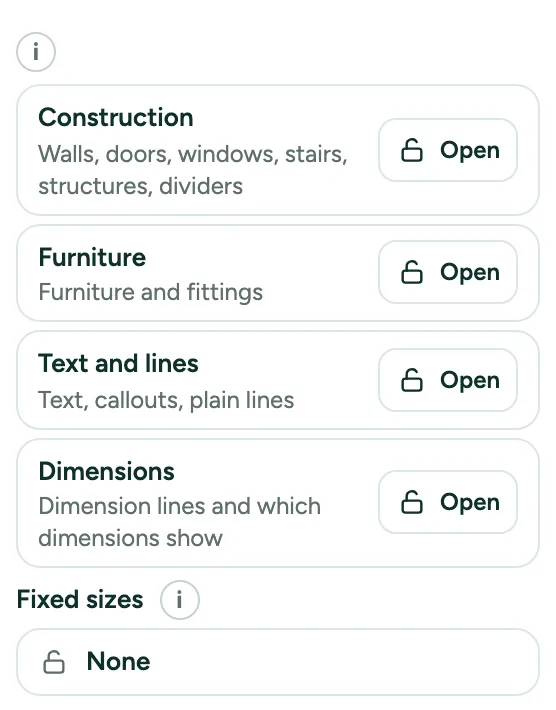Click the info icon above the Construction card
The width and height of the screenshot is (556, 710).
36,52
